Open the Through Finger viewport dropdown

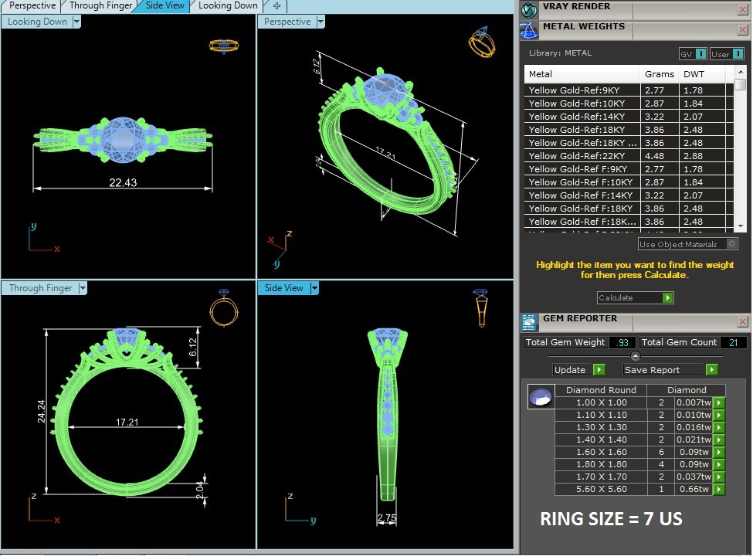click(x=82, y=288)
